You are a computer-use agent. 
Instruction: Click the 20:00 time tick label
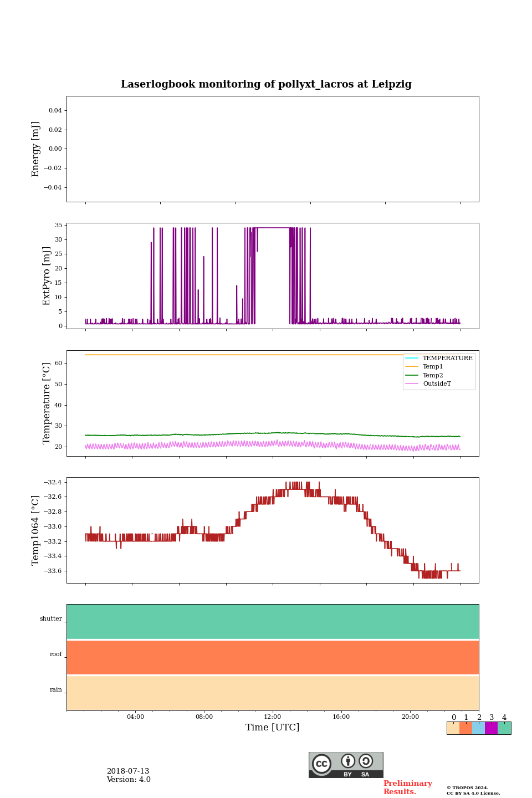click(x=410, y=717)
